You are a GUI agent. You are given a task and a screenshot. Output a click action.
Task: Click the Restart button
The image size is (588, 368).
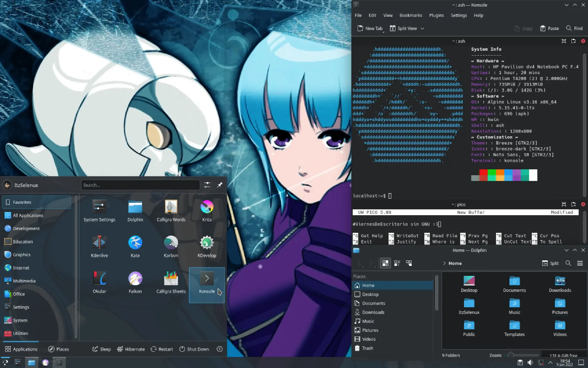[162, 349]
